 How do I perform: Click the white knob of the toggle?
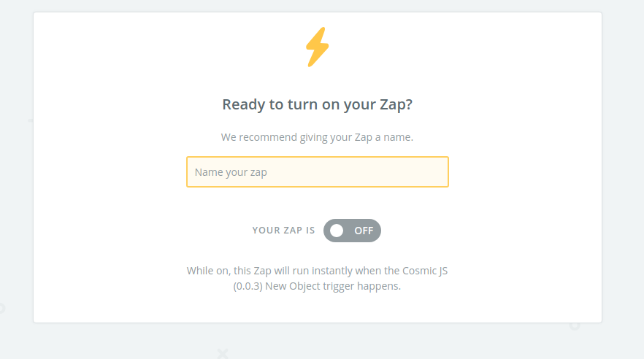tap(337, 231)
